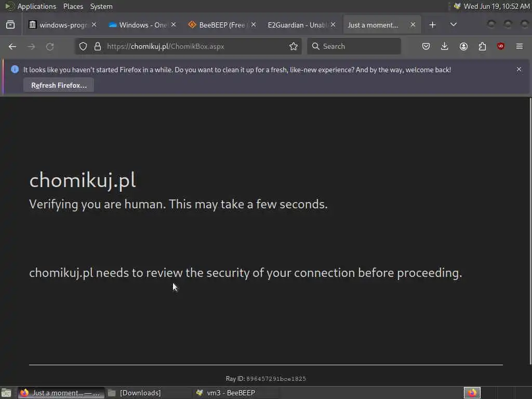Click the show desktop icon in bottom panel
This screenshot has height=399, width=532.
click(x=6, y=393)
